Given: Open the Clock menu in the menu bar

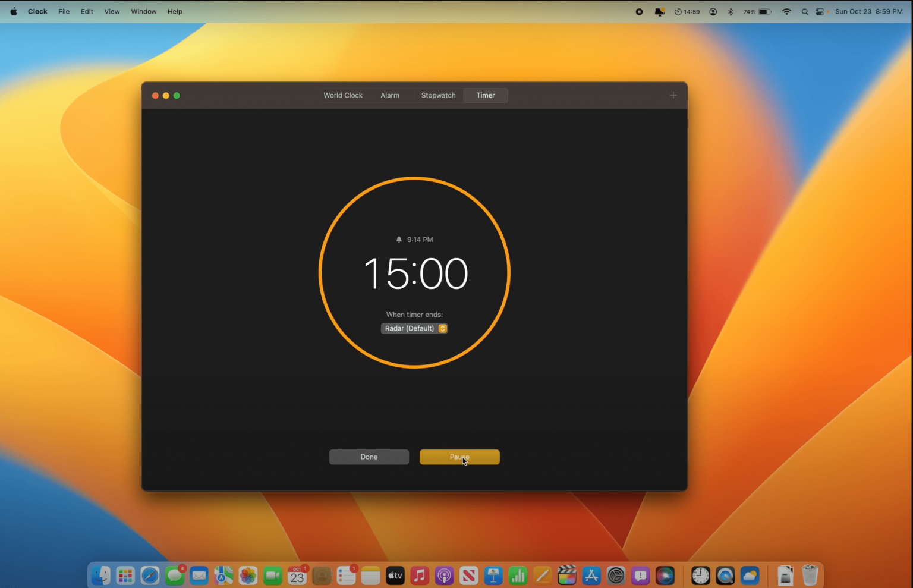Looking at the screenshot, I should pyautogui.click(x=37, y=11).
